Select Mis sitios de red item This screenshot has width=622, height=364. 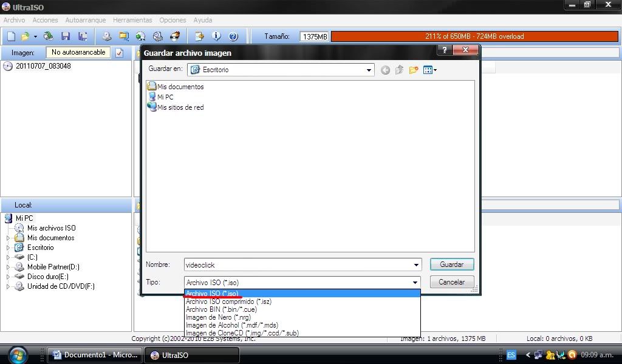(180, 107)
